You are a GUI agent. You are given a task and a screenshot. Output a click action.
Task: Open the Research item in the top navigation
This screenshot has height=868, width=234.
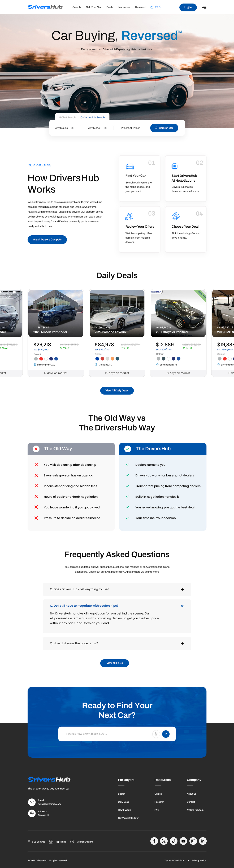(x=141, y=7)
